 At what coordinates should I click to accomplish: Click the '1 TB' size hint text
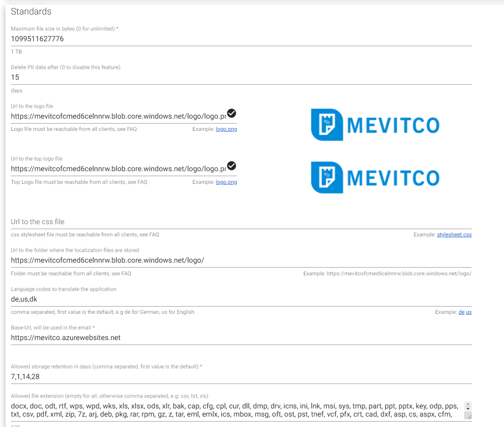(x=16, y=52)
